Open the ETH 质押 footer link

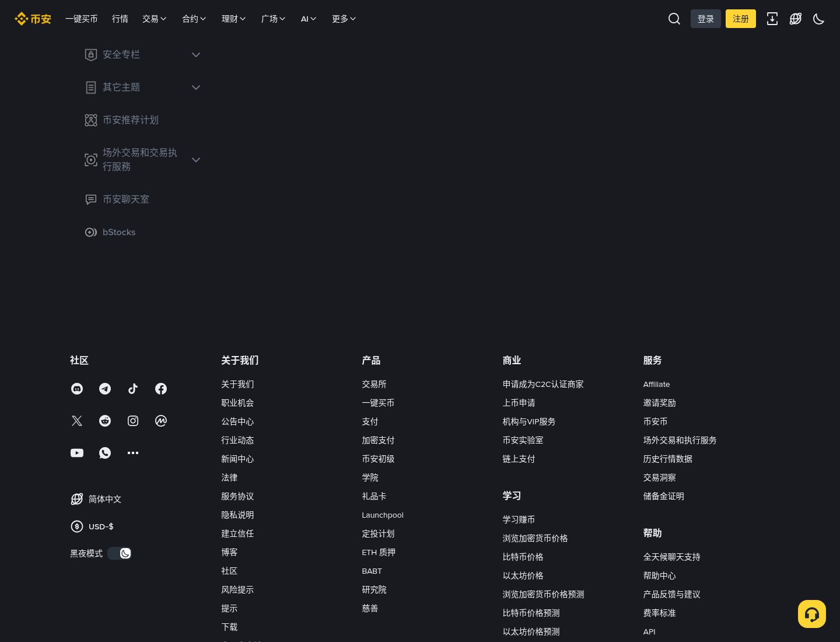coord(379,552)
